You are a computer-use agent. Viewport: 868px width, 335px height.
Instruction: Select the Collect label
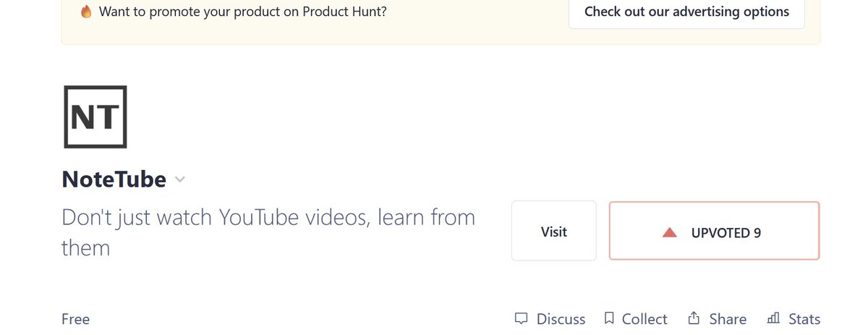pyautogui.click(x=644, y=319)
